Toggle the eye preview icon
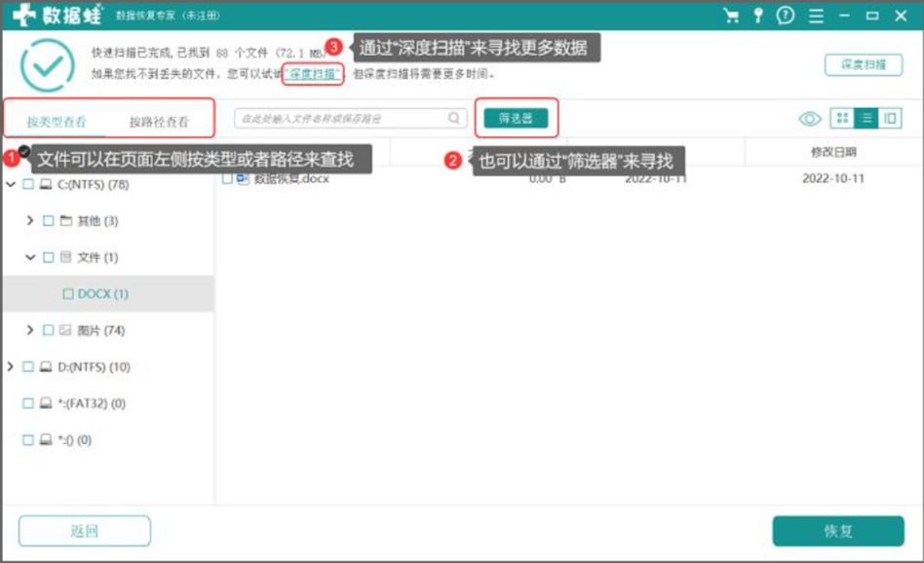The height and width of the screenshot is (563, 924). click(810, 119)
